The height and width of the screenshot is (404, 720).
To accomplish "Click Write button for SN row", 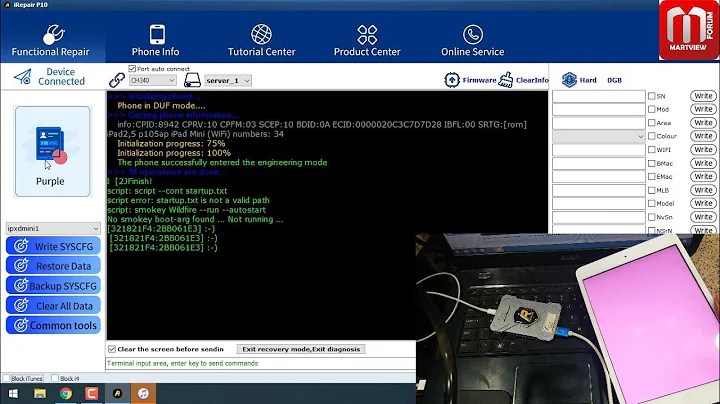I will (703, 96).
